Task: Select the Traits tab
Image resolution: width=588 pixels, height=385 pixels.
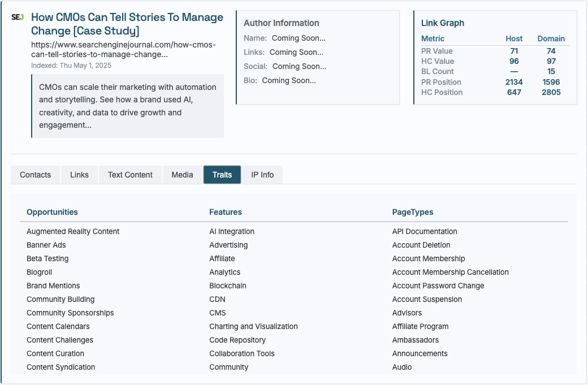Action: [222, 175]
